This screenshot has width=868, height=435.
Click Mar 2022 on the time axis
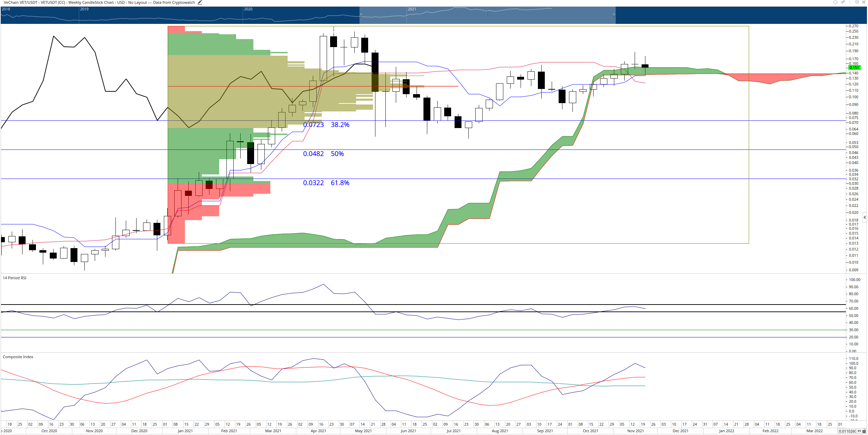(814, 431)
